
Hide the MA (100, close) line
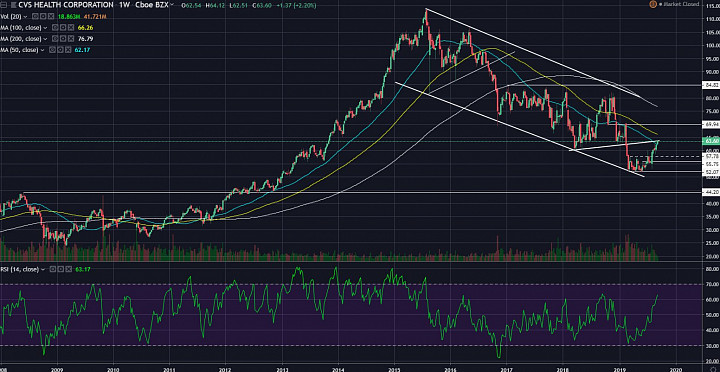pyautogui.click(x=55, y=28)
